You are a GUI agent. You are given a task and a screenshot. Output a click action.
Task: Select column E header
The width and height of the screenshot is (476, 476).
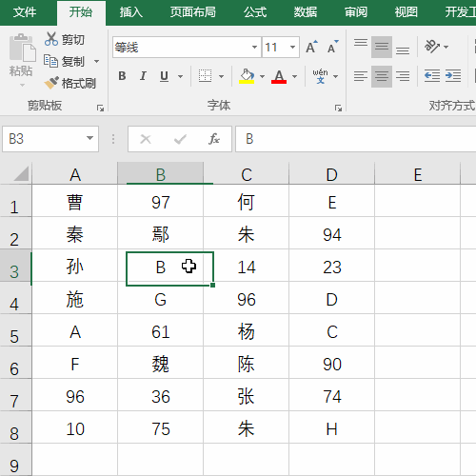pos(418,174)
